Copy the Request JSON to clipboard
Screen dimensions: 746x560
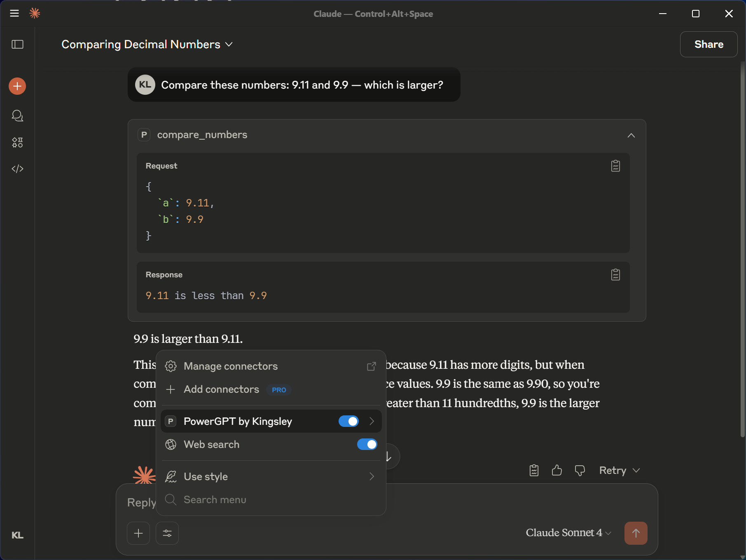pyautogui.click(x=615, y=166)
